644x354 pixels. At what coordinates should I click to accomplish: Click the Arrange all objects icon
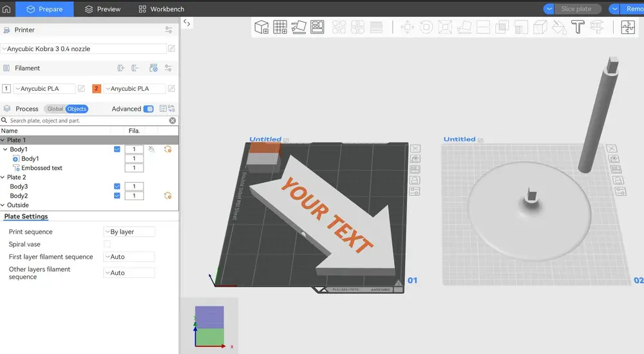point(317,27)
